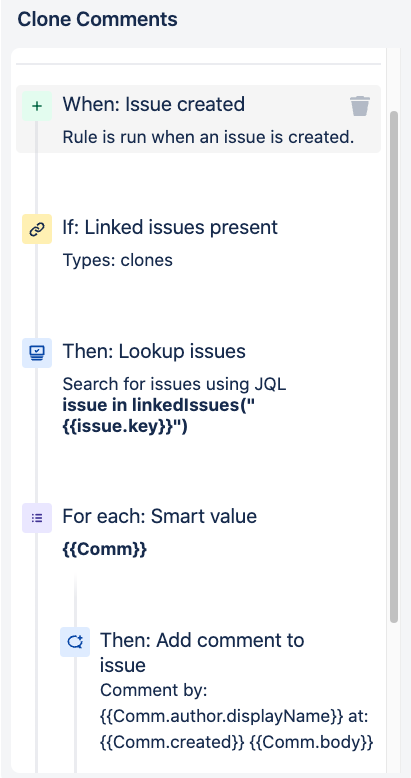Select the purple For each branch icon

[x=37, y=518]
